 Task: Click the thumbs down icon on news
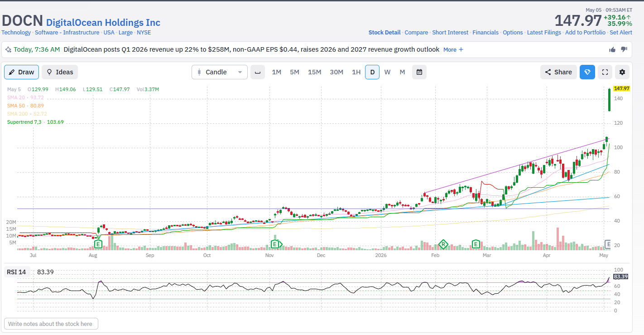pyautogui.click(x=624, y=49)
